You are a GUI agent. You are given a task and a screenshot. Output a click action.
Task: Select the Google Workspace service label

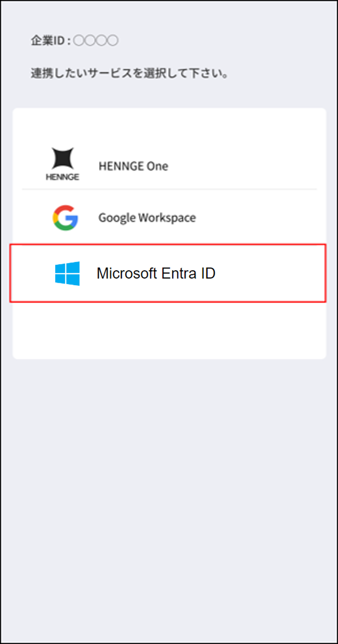point(147,218)
